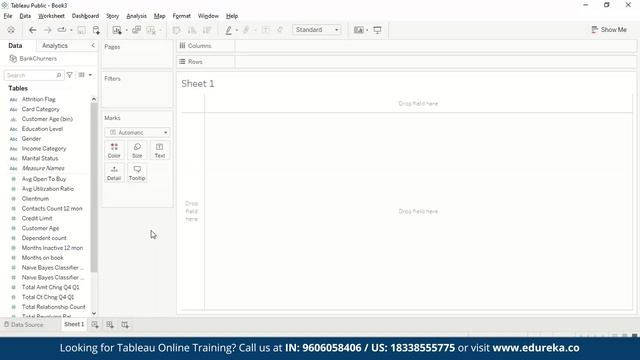640x360 pixels.
Task: Go to the Data Source tab
Action: (x=24, y=325)
